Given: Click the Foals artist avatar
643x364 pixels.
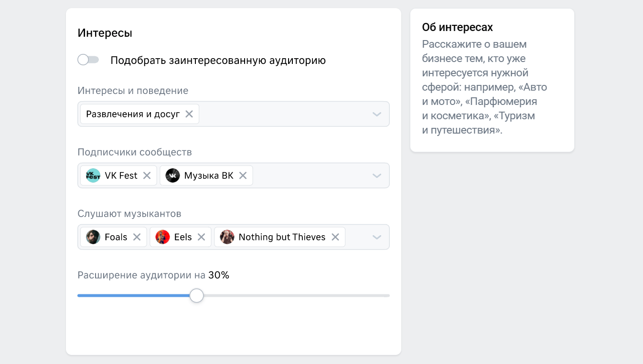Looking at the screenshot, I should pos(93,237).
